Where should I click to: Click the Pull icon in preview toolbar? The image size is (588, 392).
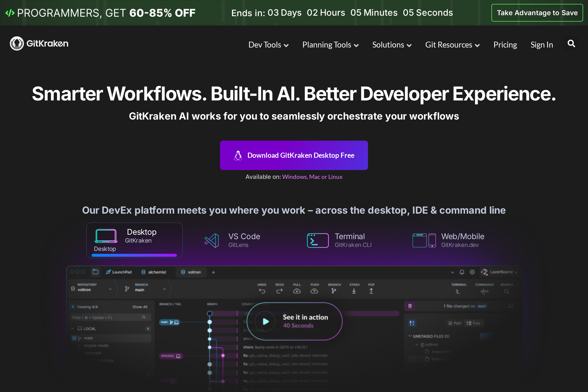pyautogui.click(x=297, y=291)
